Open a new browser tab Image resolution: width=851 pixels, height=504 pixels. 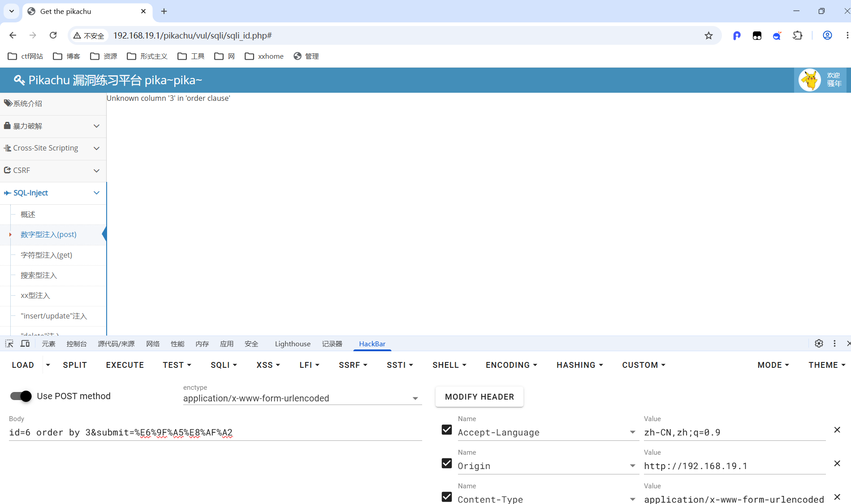point(164,11)
